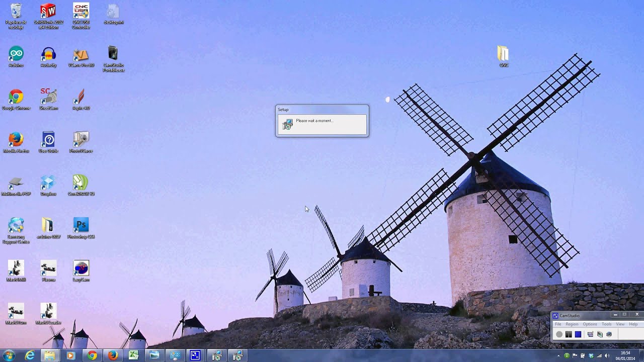
Task: Select the Mach3Turn desktop shortcut
Action: pyautogui.click(x=16, y=314)
